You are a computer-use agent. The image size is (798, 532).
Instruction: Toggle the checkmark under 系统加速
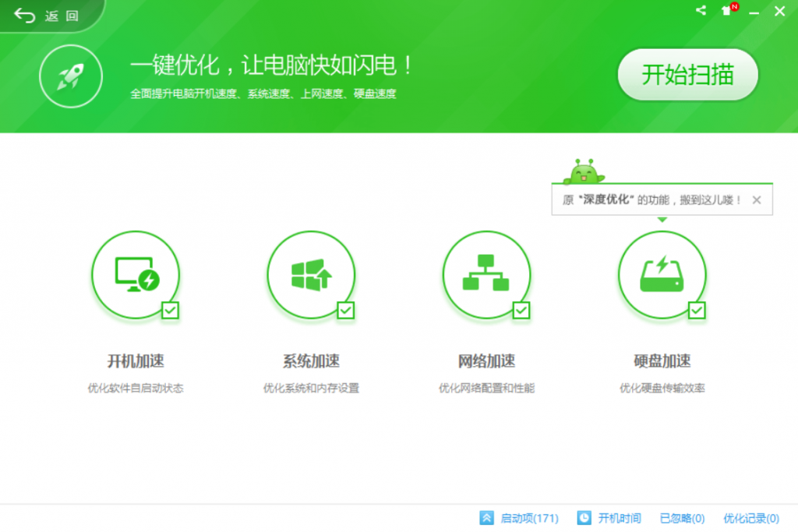(x=344, y=311)
